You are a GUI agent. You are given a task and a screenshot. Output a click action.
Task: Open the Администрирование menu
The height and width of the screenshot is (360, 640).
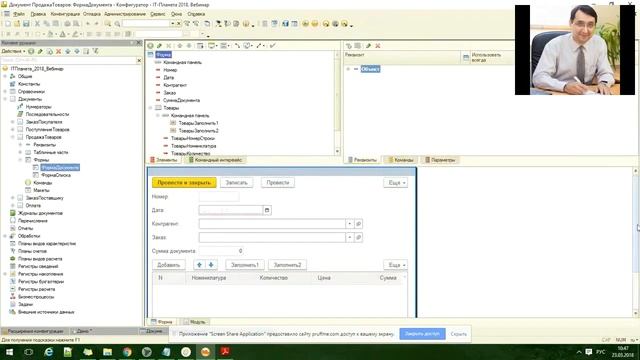[x=124, y=14]
